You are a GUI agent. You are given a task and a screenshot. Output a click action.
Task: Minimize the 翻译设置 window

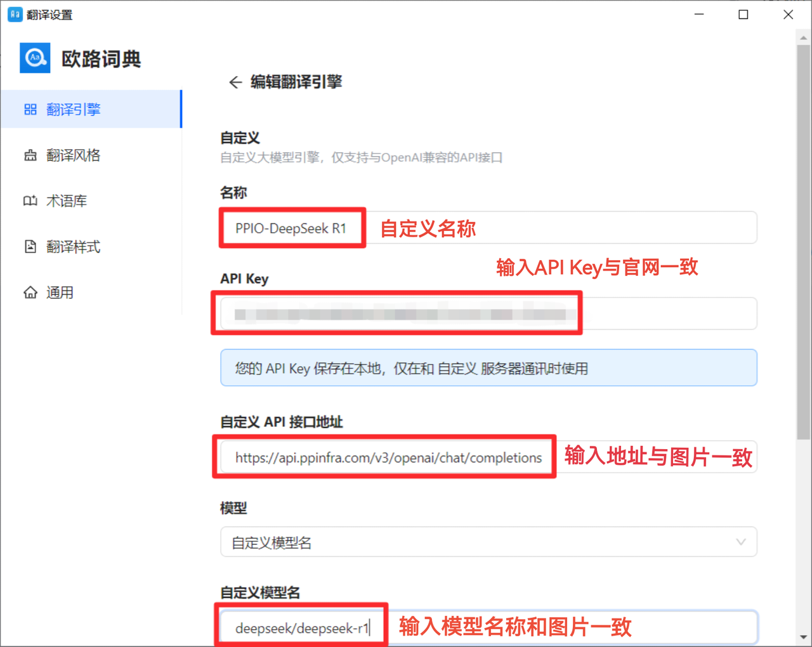pyautogui.click(x=699, y=14)
